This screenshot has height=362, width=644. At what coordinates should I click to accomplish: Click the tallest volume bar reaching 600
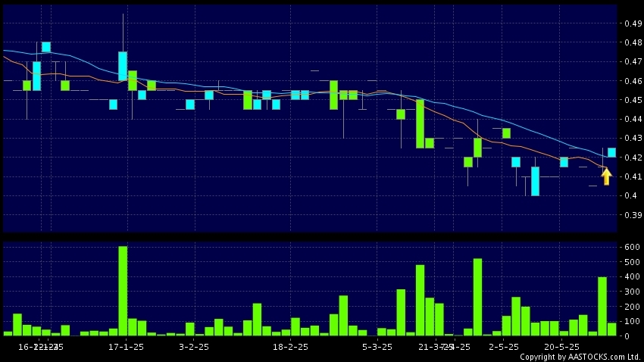123,291
